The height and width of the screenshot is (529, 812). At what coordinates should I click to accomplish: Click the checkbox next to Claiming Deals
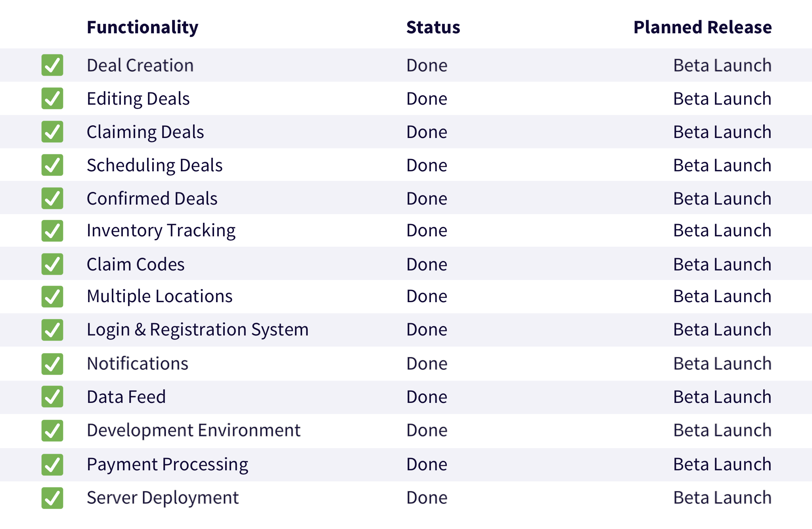(x=52, y=132)
